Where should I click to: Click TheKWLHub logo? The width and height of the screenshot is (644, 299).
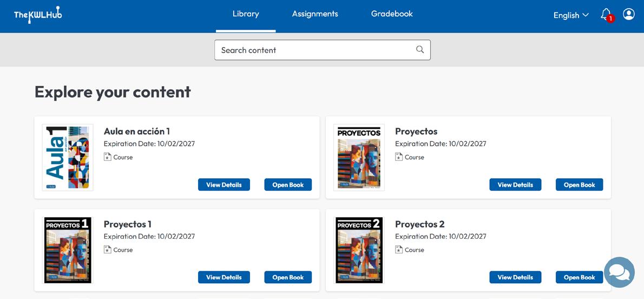(38, 15)
